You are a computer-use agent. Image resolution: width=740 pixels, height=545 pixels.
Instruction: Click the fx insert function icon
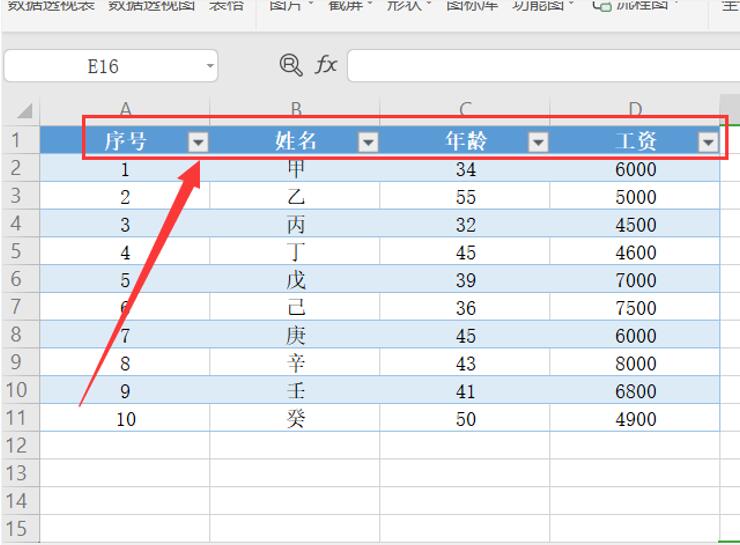click(x=326, y=65)
